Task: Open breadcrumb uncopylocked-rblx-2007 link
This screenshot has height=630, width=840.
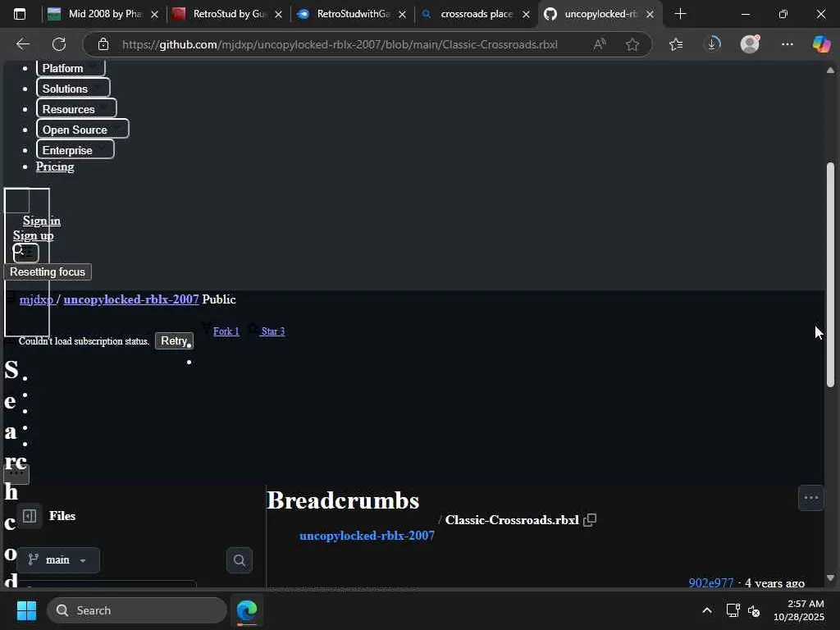Action: [367, 536]
